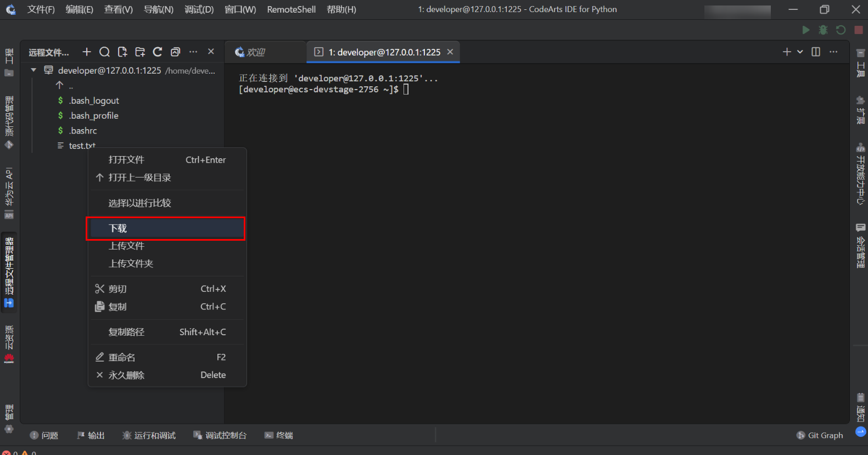The width and height of the screenshot is (868, 455).
Task: Open the RemoteShell menu
Action: tap(292, 9)
